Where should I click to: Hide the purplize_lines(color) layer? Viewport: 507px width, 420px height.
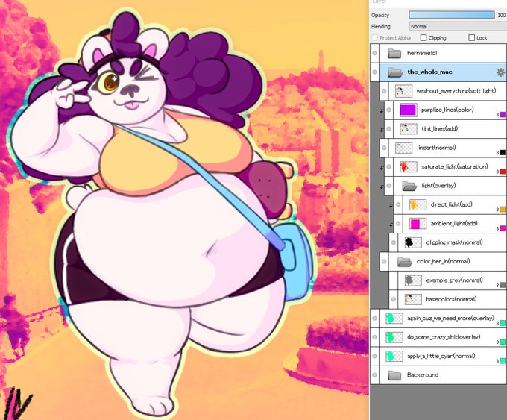[389, 110]
